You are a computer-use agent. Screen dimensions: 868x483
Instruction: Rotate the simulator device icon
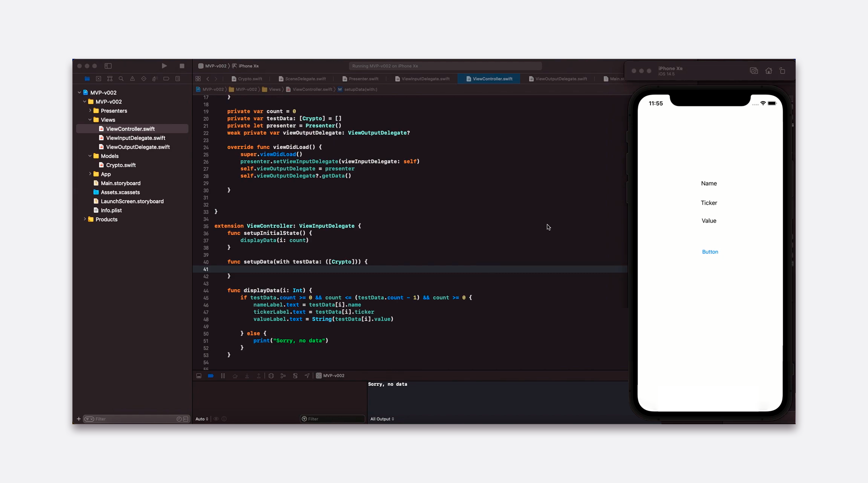pos(783,71)
